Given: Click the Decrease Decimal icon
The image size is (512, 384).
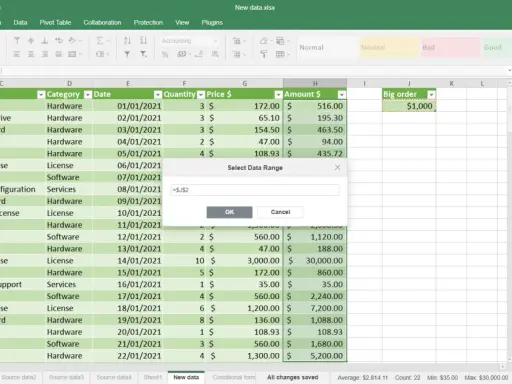Looking at the screenshot, I should [x=199, y=54].
